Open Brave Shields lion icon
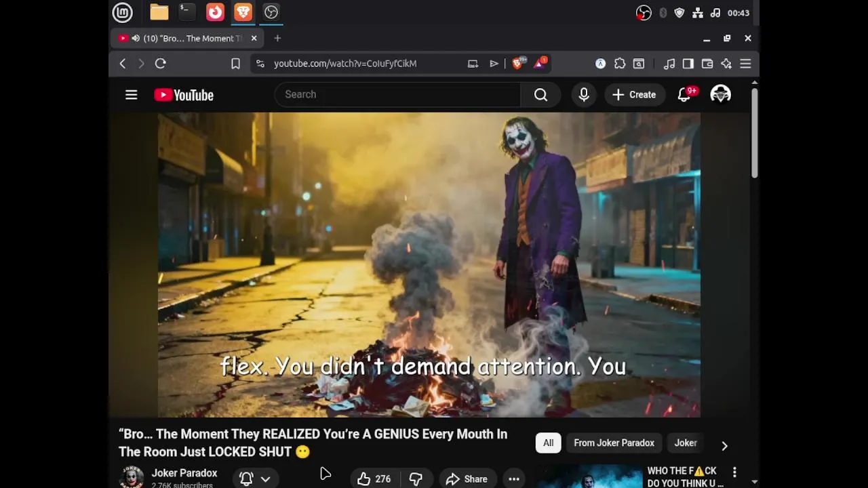This screenshot has width=868, height=488. point(519,63)
